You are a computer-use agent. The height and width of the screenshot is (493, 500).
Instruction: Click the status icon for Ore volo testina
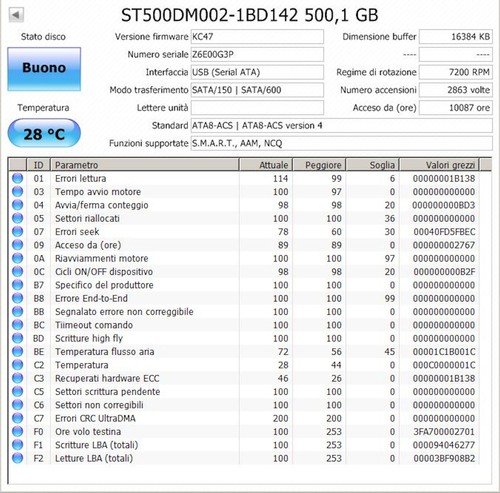coord(17,432)
